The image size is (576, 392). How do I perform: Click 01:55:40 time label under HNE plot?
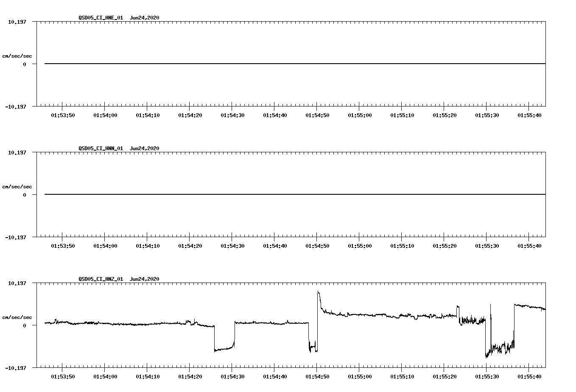coord(529,115)
